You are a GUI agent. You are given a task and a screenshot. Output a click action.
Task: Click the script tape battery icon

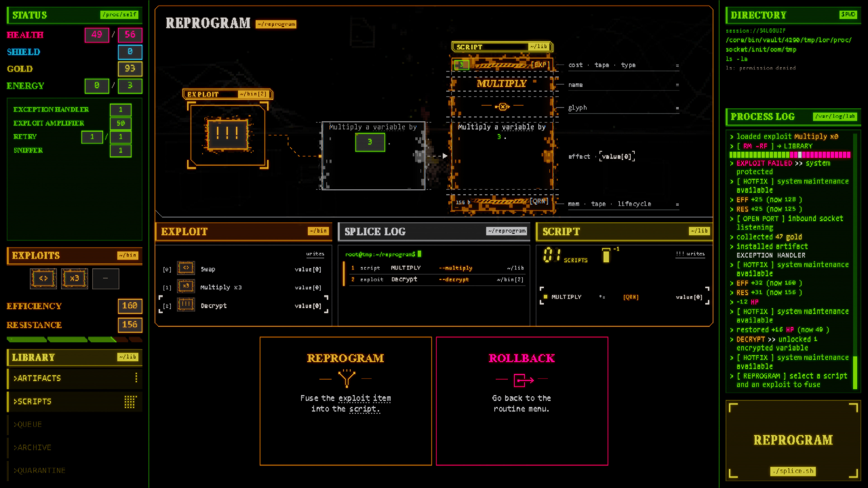606,255
